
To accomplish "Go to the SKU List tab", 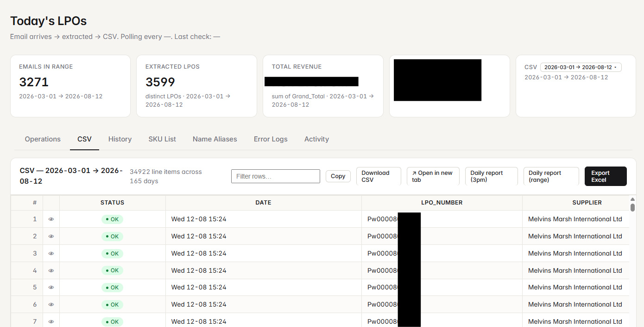I will tap(162, 139).
